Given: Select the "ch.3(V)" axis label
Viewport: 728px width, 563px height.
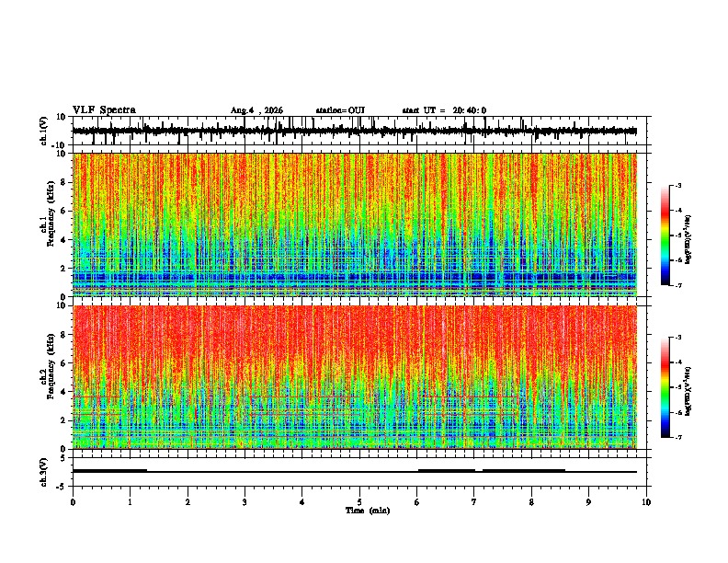Looking at the screenshot, I should click(43, 472).
